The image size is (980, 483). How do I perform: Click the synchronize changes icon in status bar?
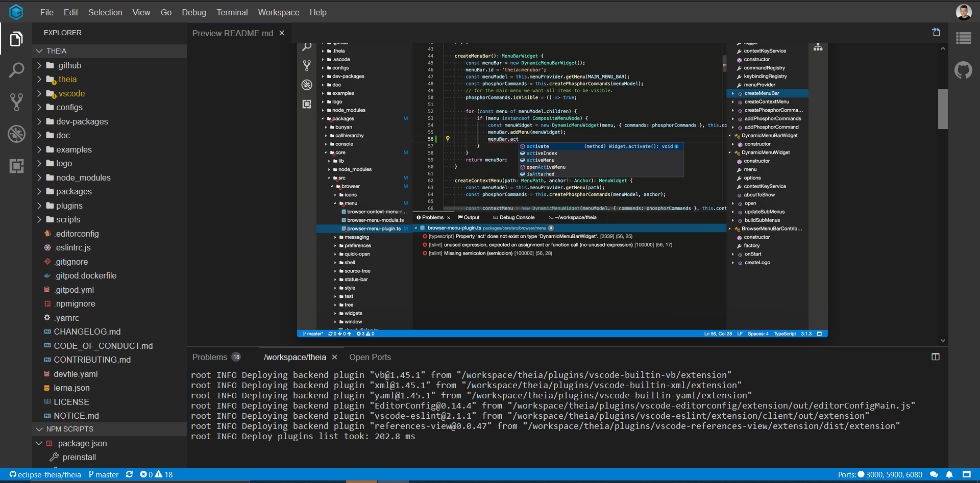(130, 474)
